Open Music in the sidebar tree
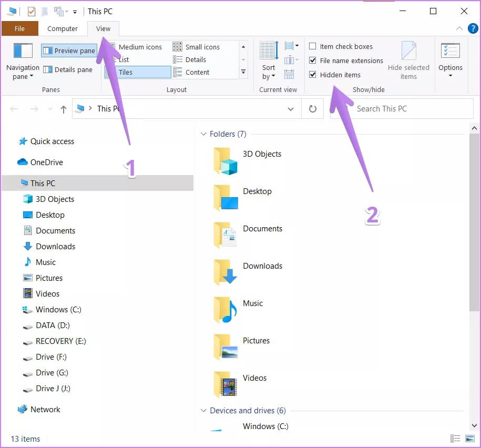The image size is (481, 448). 39,262
